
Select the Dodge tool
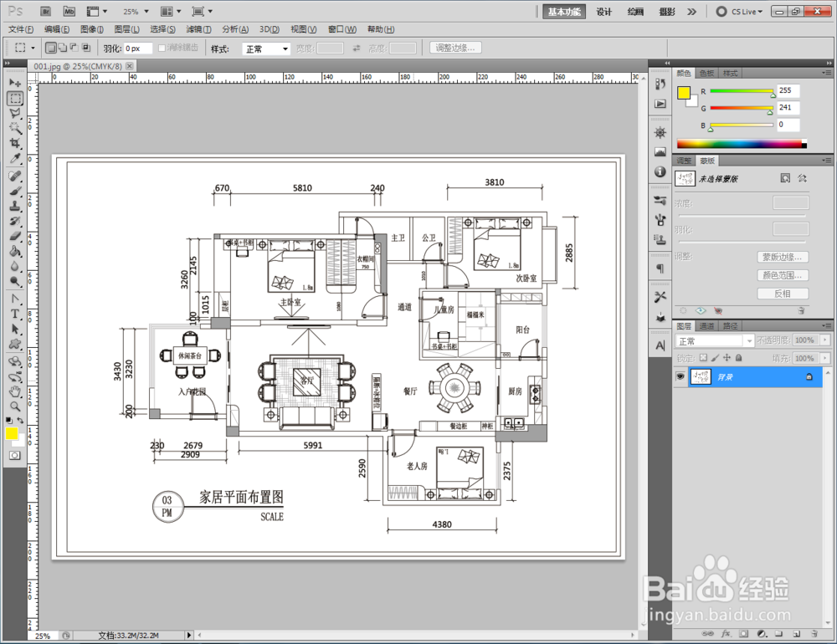15,281
